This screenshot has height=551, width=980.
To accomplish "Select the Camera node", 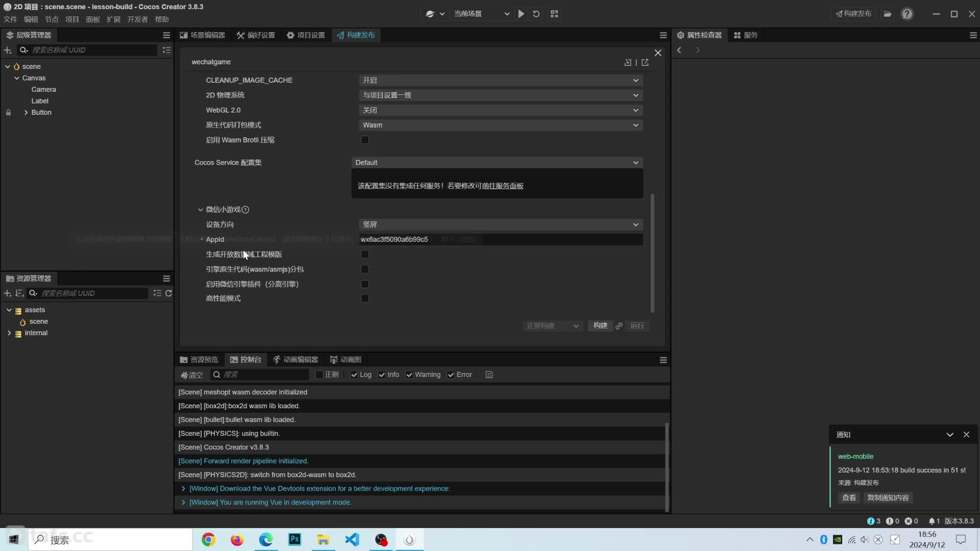I will (43, 90).
